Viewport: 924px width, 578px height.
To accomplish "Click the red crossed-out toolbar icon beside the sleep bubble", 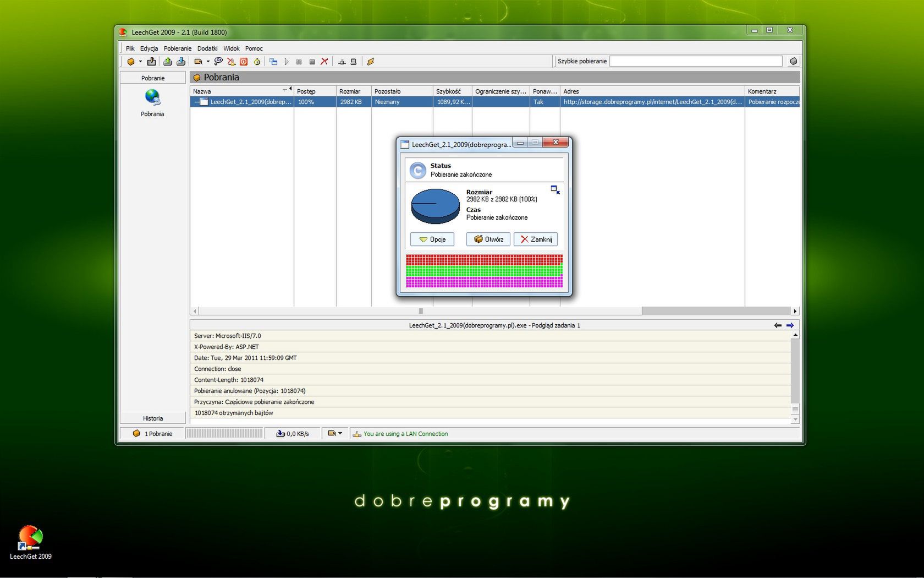I will pos(232,62).
